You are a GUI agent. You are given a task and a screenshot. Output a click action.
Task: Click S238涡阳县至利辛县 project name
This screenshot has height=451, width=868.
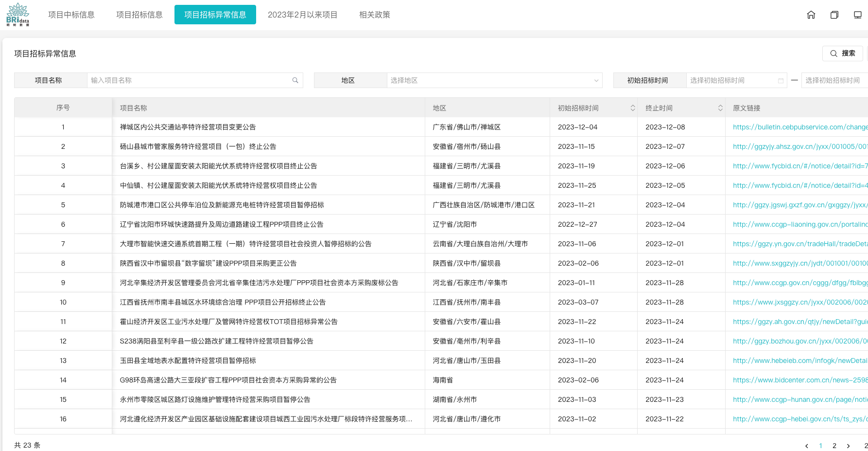point(216,341)
